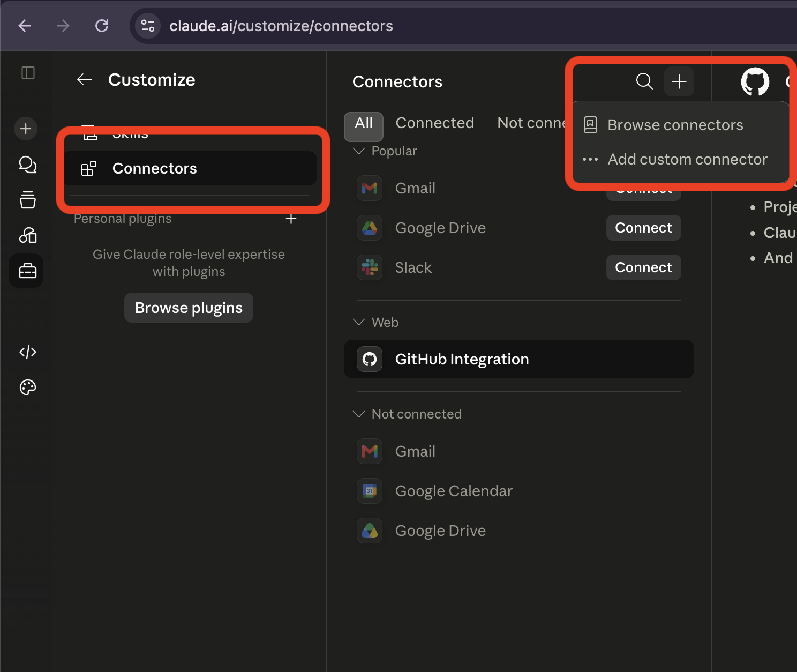The image size is (797, 672).
Task: Click the large GitHub logo in detail panel
Action: point(755,81)
